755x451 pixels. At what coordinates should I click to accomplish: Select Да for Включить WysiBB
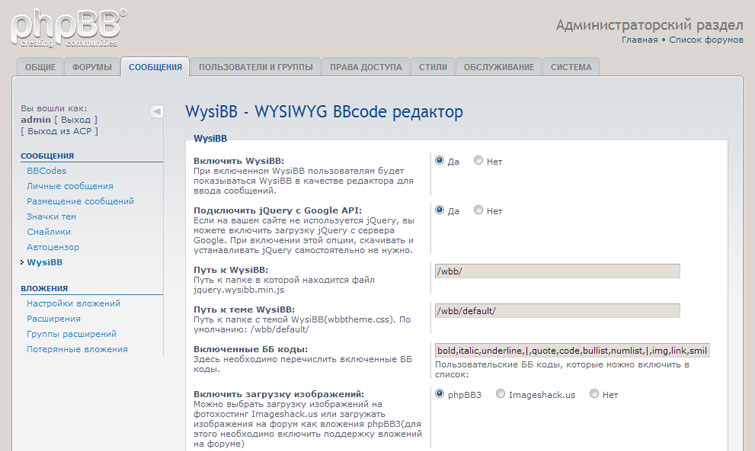439,160
